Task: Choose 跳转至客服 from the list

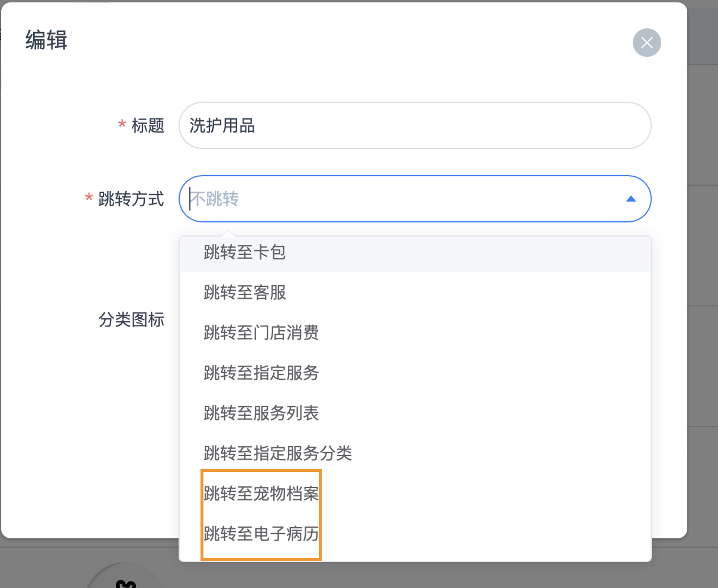Action: (x=245, y=292)
